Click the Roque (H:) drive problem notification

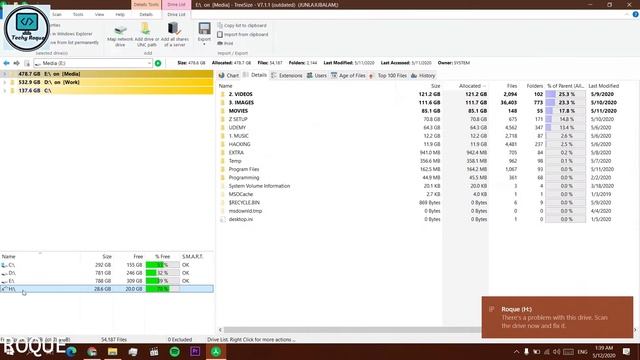[x=557, y=317]
